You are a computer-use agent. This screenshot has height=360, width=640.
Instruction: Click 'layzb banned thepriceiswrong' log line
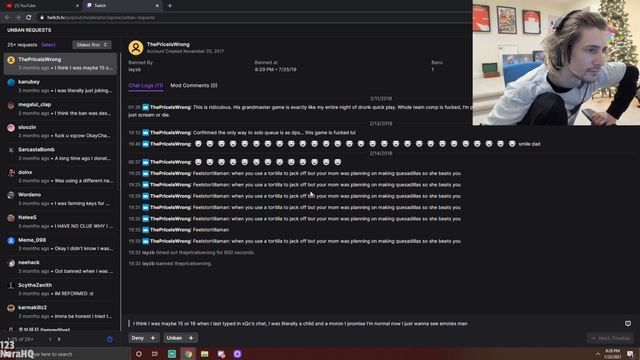point(170,264)
